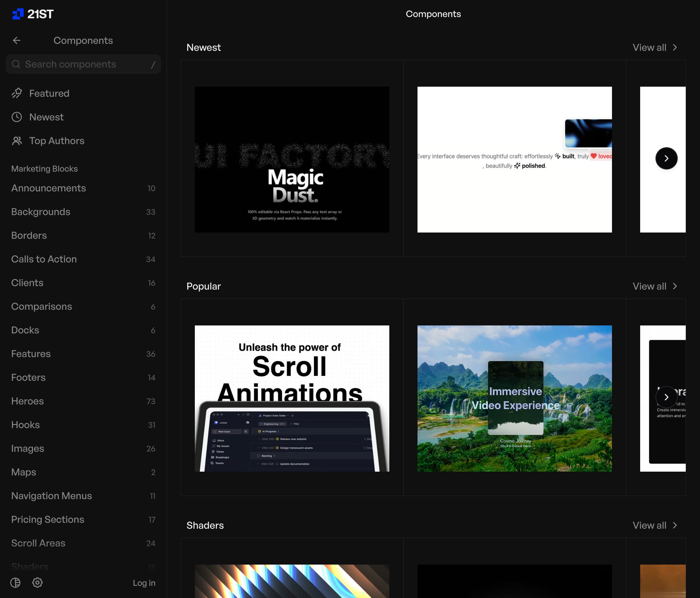Select the Backgrounds category
700x598 pixels.
[83, 212]
